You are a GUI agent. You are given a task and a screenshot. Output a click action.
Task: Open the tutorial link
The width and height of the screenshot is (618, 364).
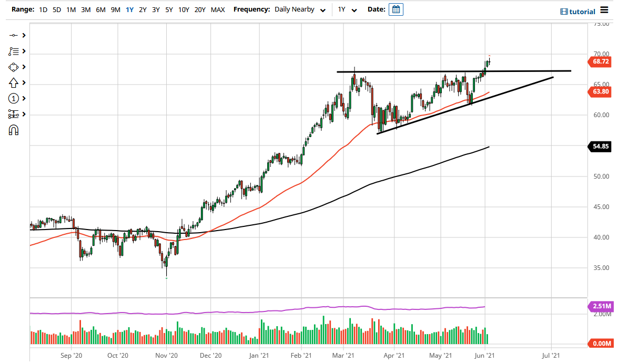tap(581, 11)
